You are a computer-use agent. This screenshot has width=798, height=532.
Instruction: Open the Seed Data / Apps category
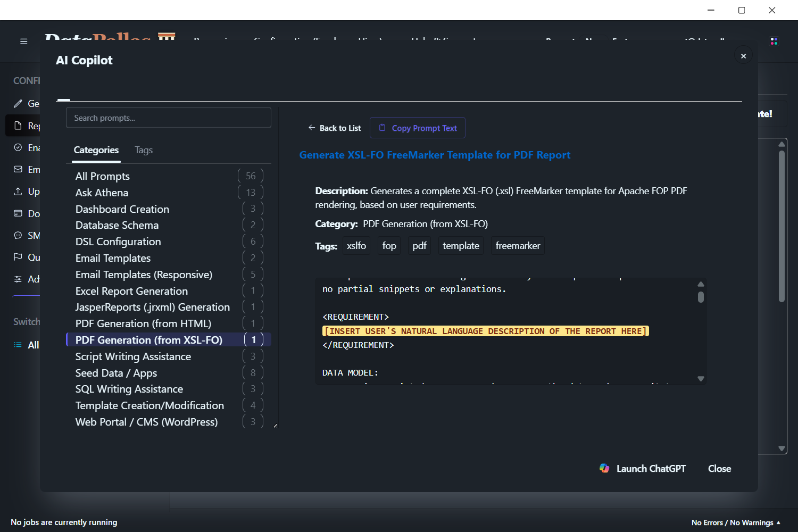click(169, 373)
